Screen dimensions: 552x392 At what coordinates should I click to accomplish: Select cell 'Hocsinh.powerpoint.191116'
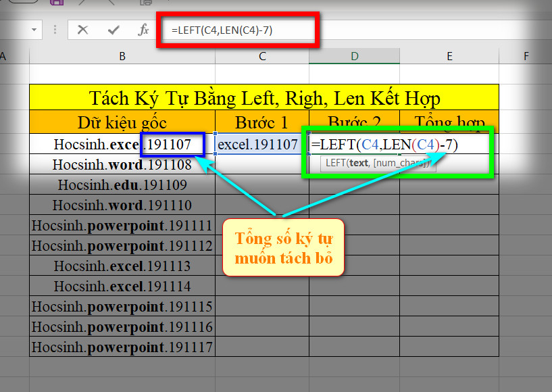pos(122,327)
